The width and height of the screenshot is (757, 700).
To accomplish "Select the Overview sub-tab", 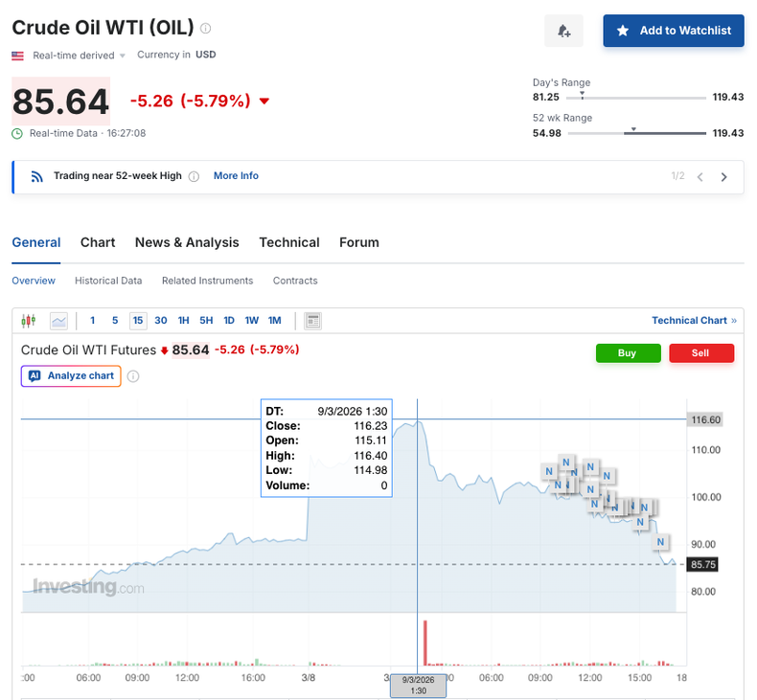I will coord(34,281).
